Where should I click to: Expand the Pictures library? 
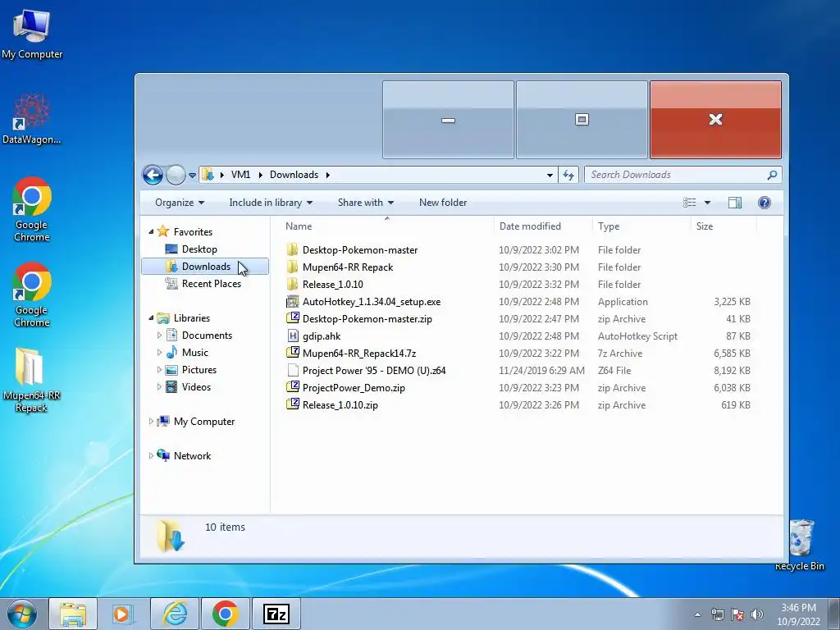coord(159,370)
